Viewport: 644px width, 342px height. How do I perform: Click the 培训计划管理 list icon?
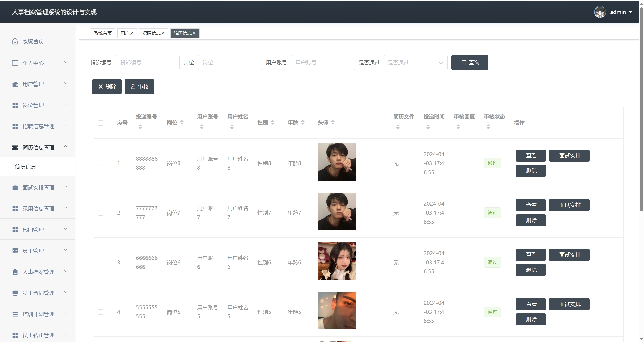point(15,314)
